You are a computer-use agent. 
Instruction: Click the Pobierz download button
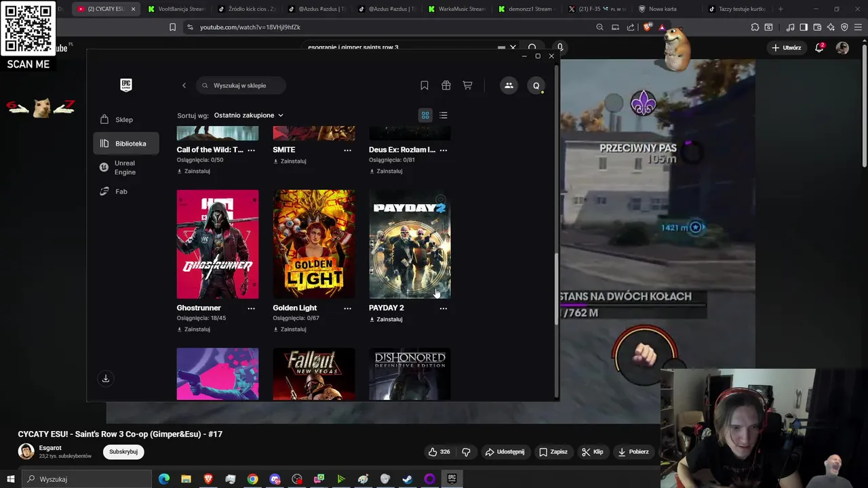click(x=633, y=451)
